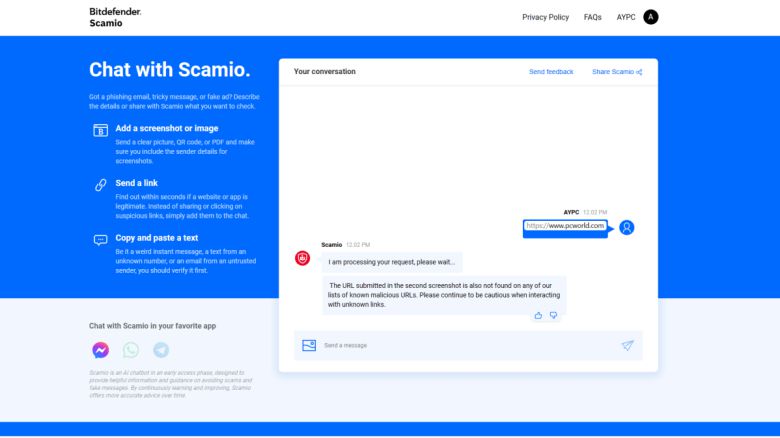Go to the FAQs page
This screenshot has width=780, height=438.
[x=592, y=17]
